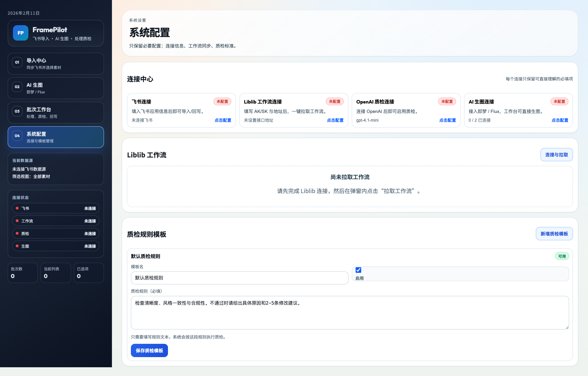Click the 保存质检模板 button
588x376 pixels.
click(x=149, y=350)
